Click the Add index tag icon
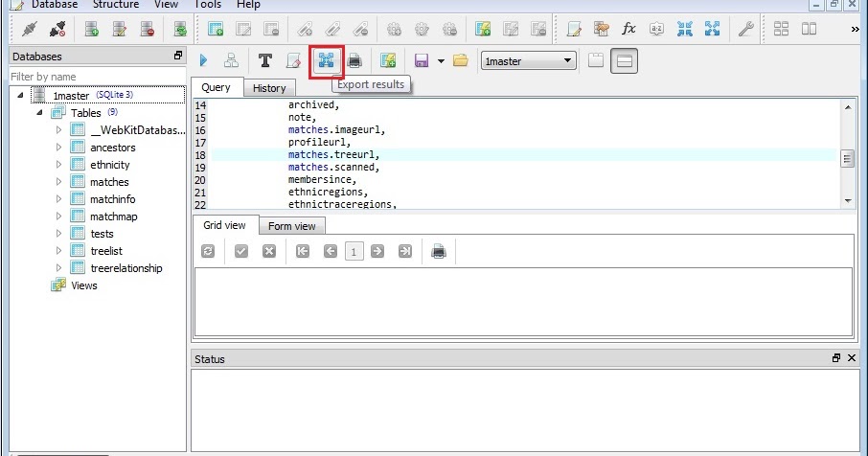The height and width of the screenshot is (456, 868). click(305, 29)
